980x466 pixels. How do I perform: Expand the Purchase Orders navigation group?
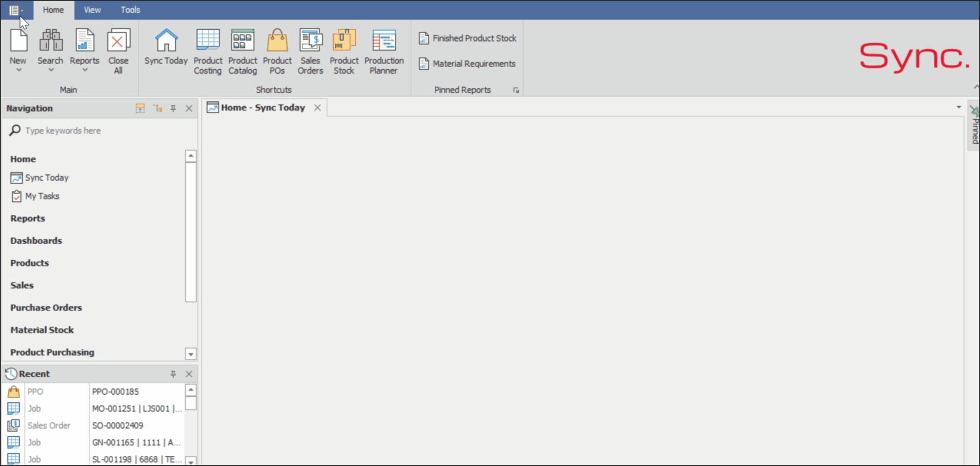click(x=46, y=308)
